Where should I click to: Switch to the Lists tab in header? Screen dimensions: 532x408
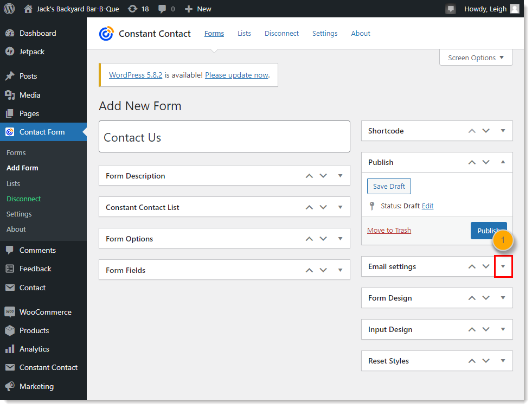244,33
